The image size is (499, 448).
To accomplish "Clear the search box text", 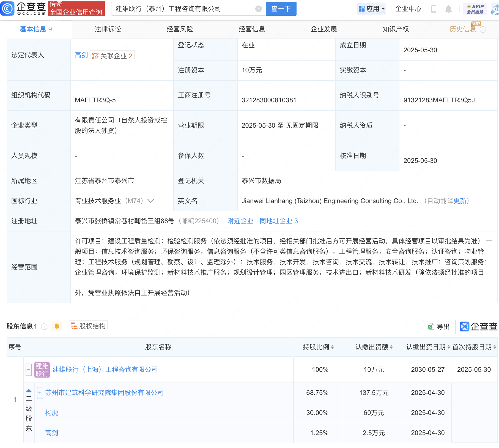I will (x=258, y=9).
